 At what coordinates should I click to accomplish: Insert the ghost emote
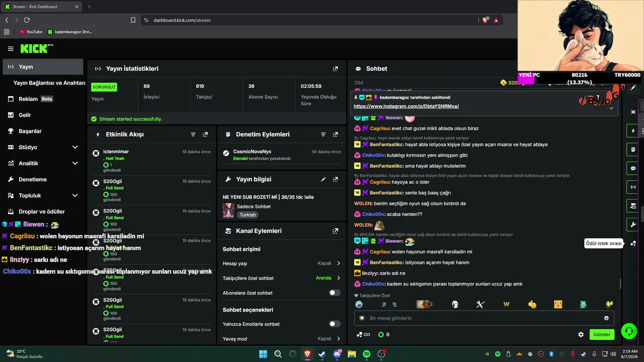pos(455,304)
